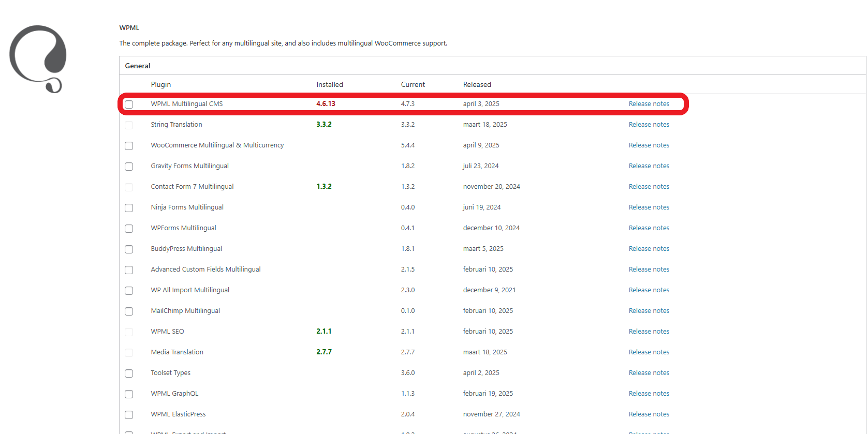Check the Gravity Forms Multilingual checkbox
Image resolution: width=868 pixels, height=434 pixels.
coord(129,167)
